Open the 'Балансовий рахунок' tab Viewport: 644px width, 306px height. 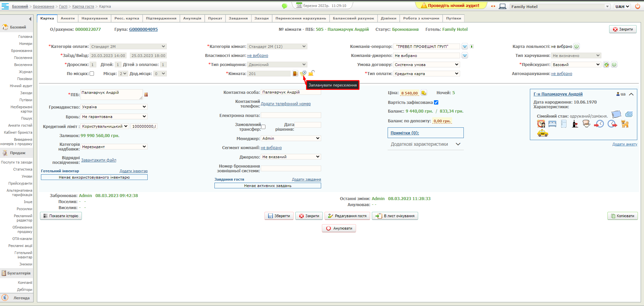pyautogui.click(x=353, y=18)
